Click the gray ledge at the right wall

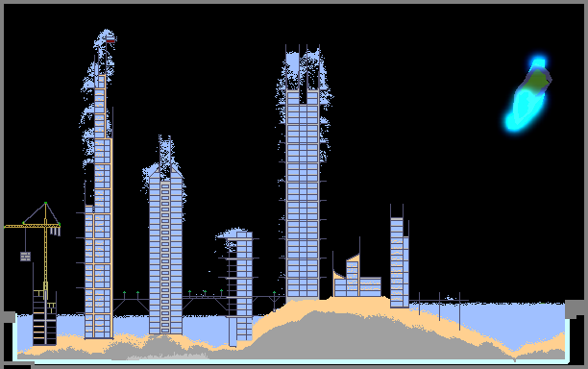pos(574,308)
